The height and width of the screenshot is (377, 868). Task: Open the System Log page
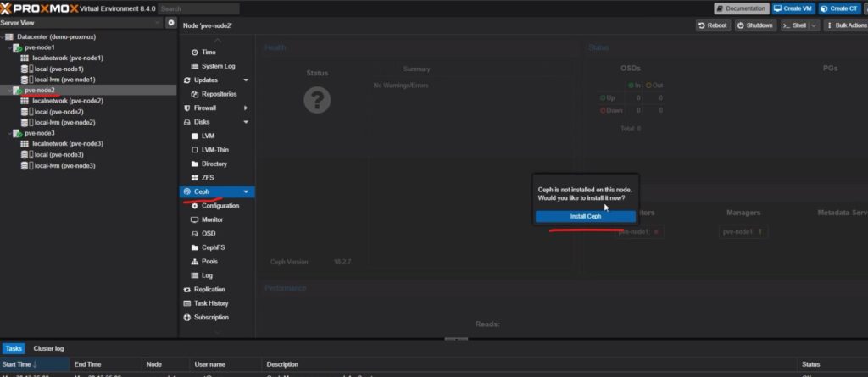[x=216, y=66]
